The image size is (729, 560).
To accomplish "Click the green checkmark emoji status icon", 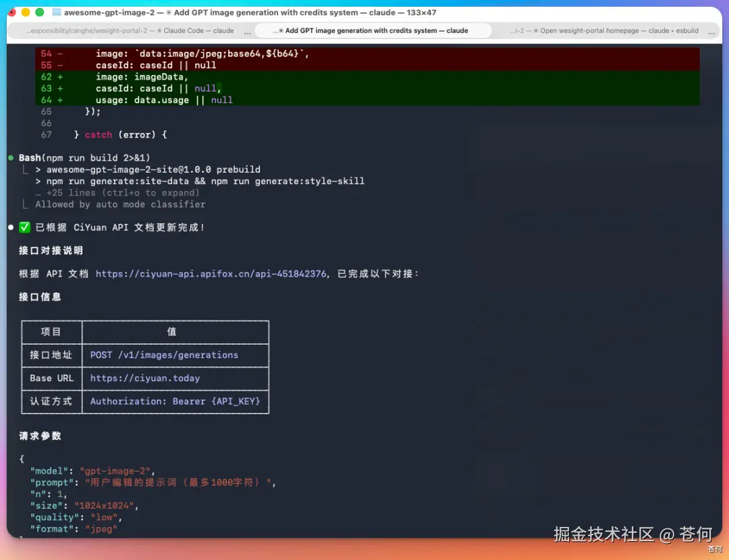I will pyautogui.click(x=25, y=227).
